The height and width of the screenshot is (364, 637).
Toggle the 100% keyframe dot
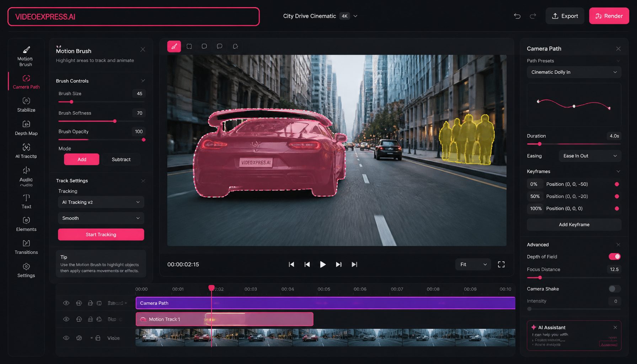[x=617, y=209]
